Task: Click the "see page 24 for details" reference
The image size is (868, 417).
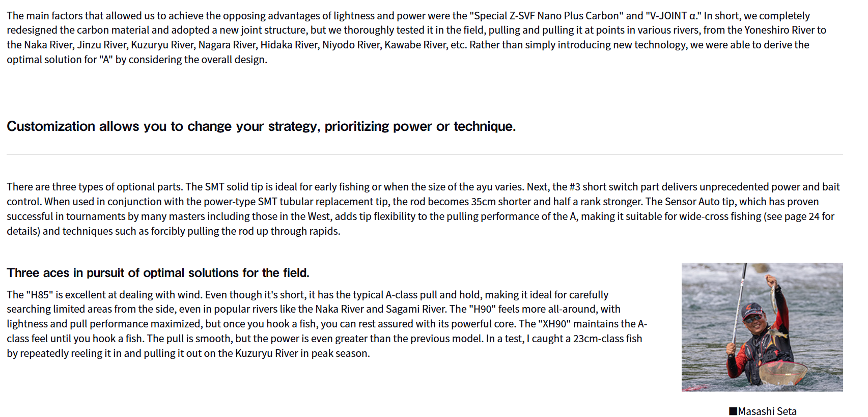Action: coord(798,216)
